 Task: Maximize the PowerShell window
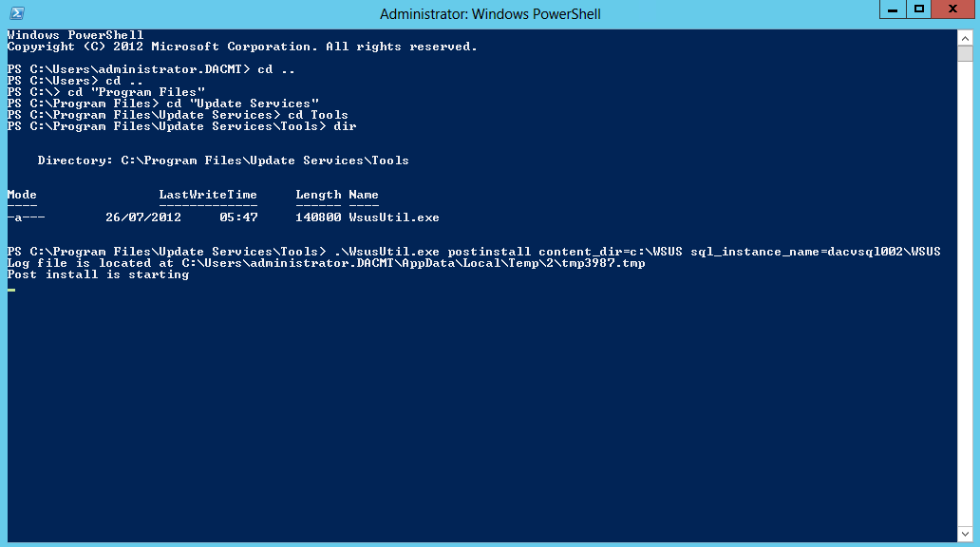pyautogui.click(x=919, y=9)
